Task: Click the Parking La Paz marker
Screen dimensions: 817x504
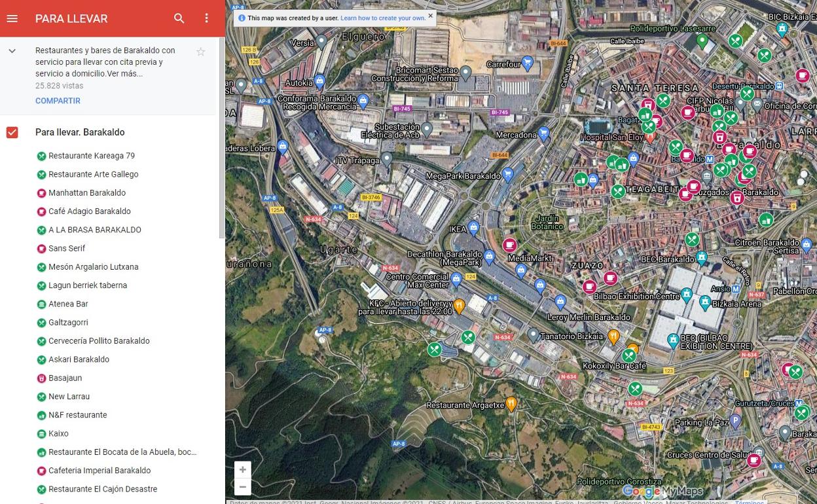Action: (736, 419)
